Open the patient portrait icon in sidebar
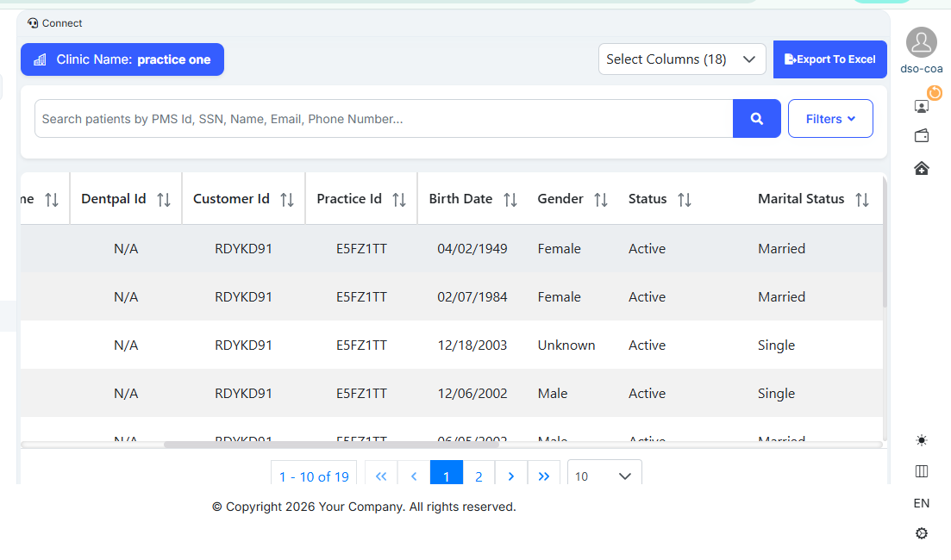The height and width of the screenshot is (560, 951). [921, 107]
